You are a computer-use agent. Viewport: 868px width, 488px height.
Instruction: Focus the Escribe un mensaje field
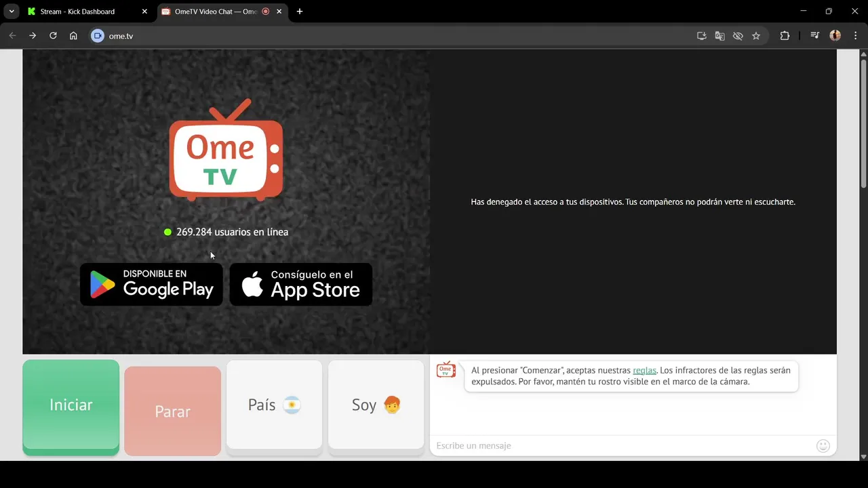click(624, 445)
